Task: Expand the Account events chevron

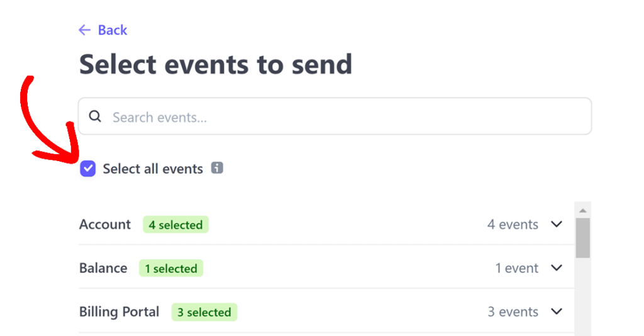Action: (557, 224)
